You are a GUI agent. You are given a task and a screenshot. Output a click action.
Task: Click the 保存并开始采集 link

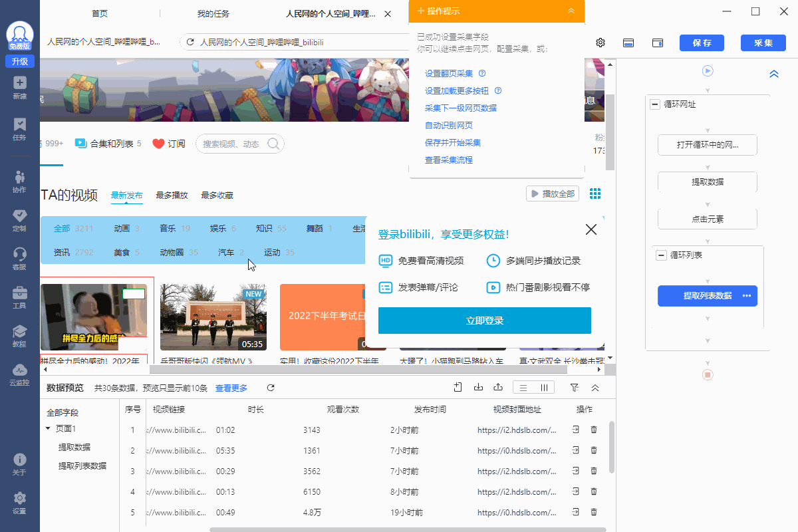click(x=453, y=142)
